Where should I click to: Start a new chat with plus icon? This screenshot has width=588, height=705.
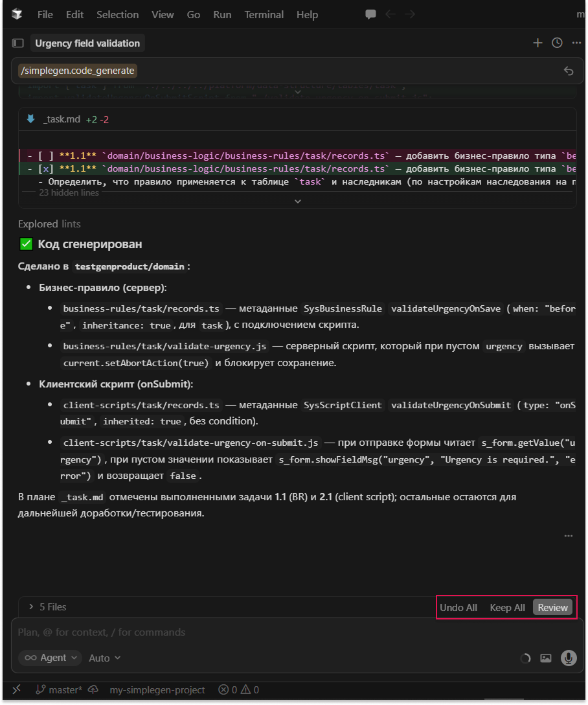pyautogui.click(x=537, y=43)
